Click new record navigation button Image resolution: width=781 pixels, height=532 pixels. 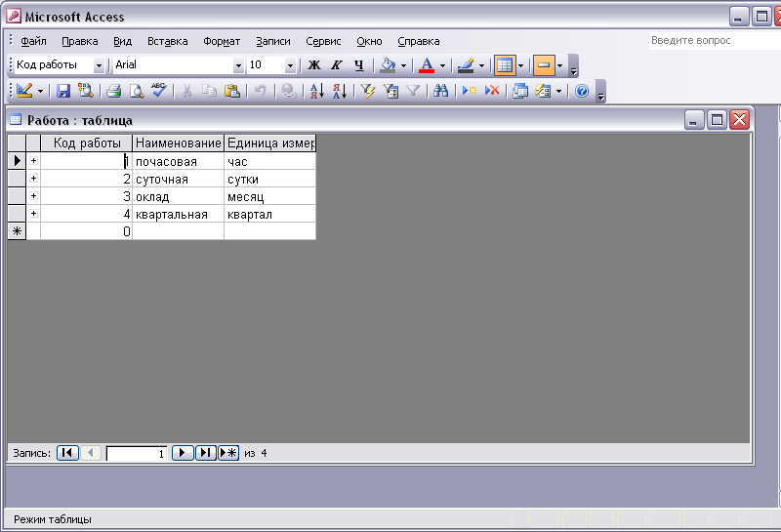228,453
